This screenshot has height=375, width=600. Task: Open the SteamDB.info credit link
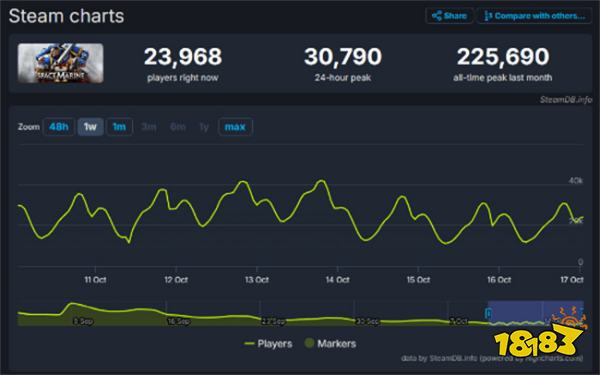coord(566,100)
